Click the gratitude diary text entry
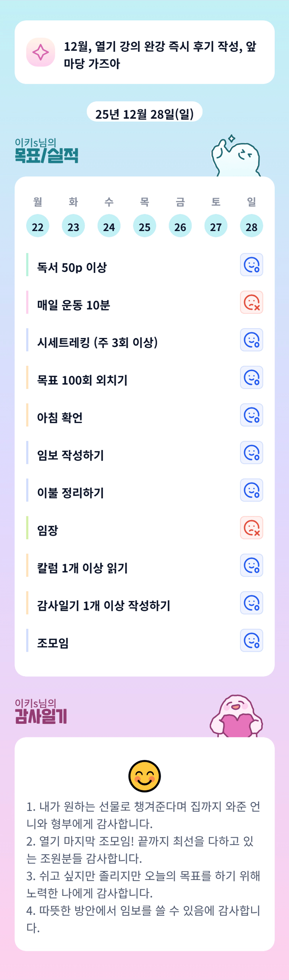This screenshot has width=289, height=980. click(144, 868)
